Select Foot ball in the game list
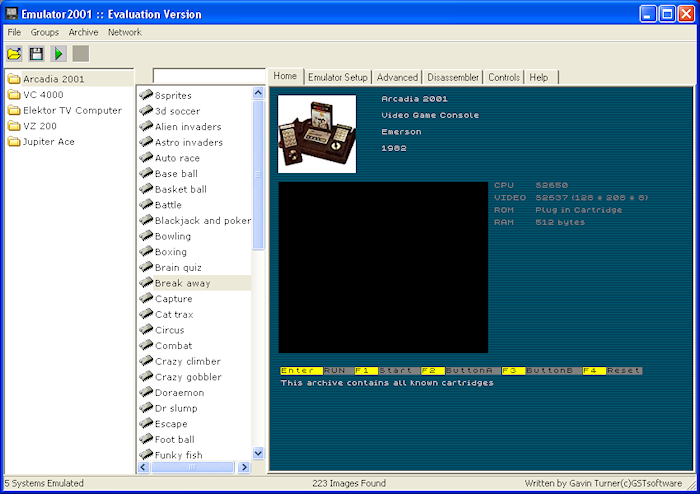 click(175, 439)
